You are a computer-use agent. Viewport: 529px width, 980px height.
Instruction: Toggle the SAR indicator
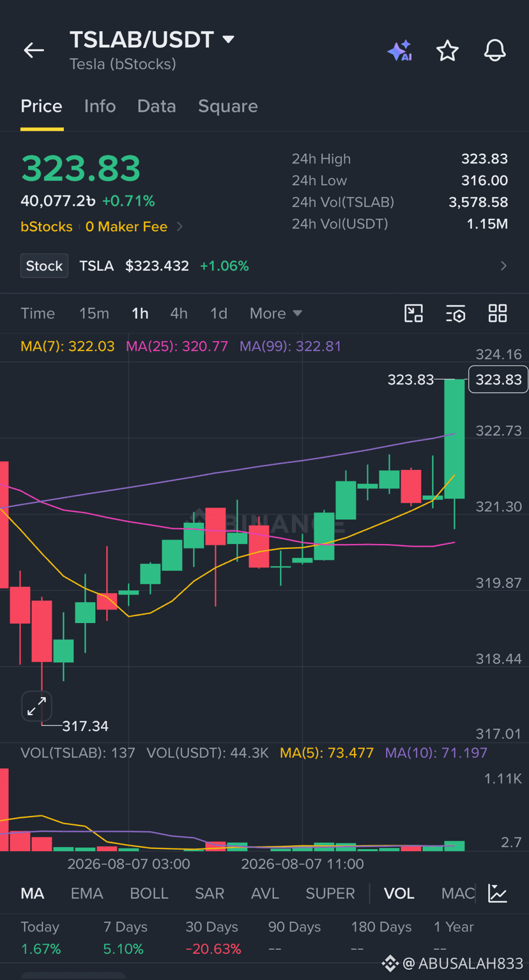210,893
